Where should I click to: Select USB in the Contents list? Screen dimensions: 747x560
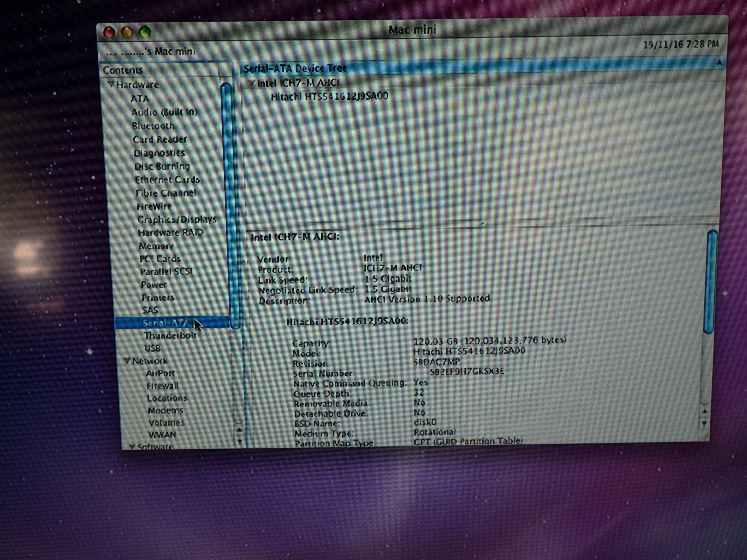pyautogui.click(x=152, y=348)
